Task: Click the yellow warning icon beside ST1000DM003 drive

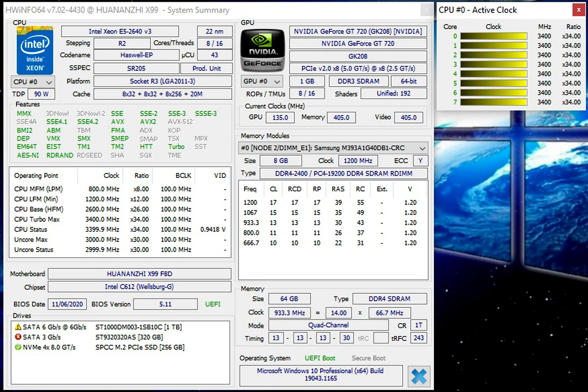Action: 18,327
